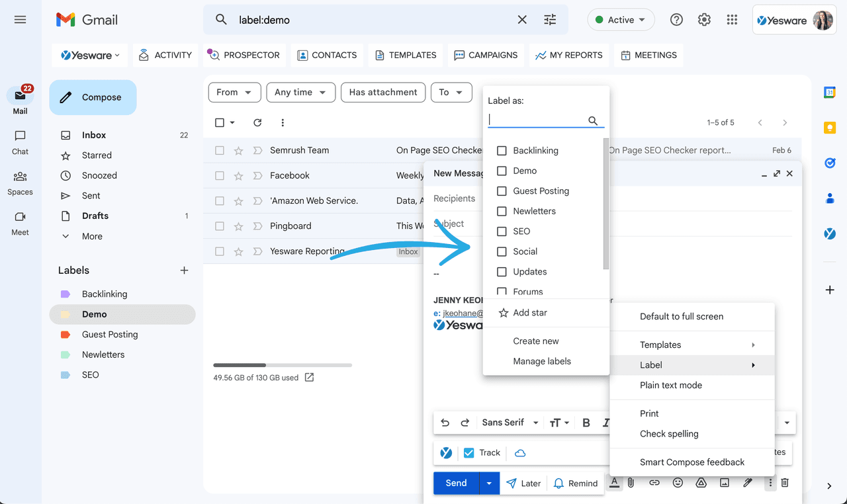Open the Any time filter dropdown
The width and height of the screenshot is (847, 504).
(x=300, y=93)
